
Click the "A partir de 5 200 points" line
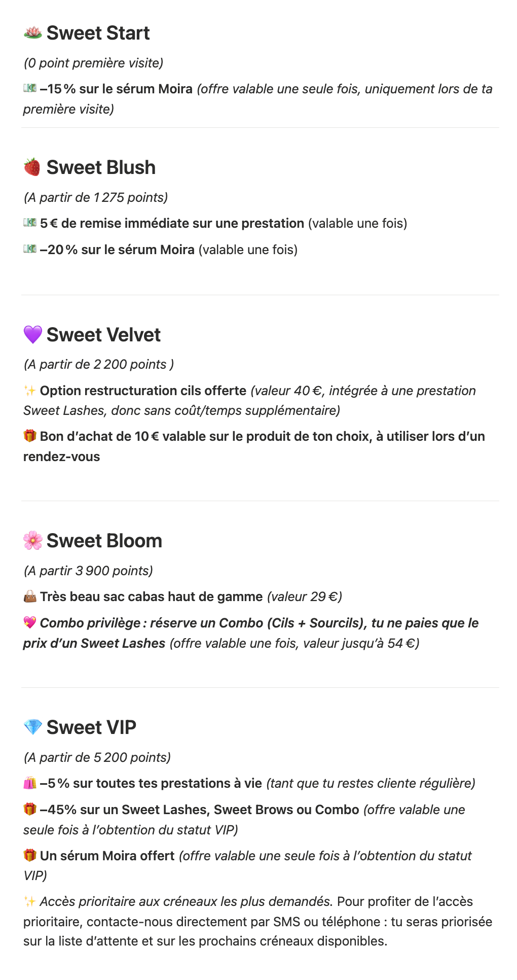point(97,757)
